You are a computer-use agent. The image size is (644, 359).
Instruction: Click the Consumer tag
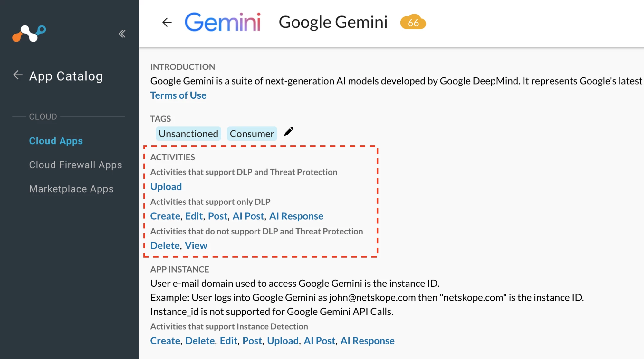(252, 134)
